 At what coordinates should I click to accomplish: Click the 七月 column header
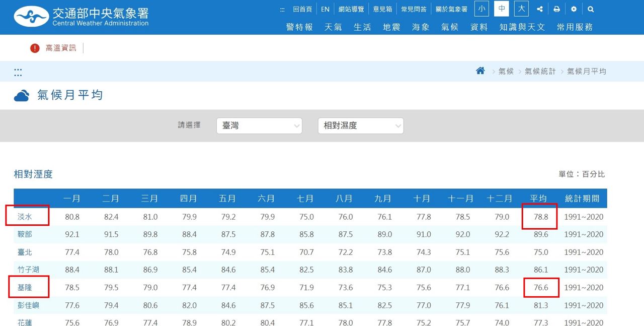pyautogui.click(x=305, y=199)
